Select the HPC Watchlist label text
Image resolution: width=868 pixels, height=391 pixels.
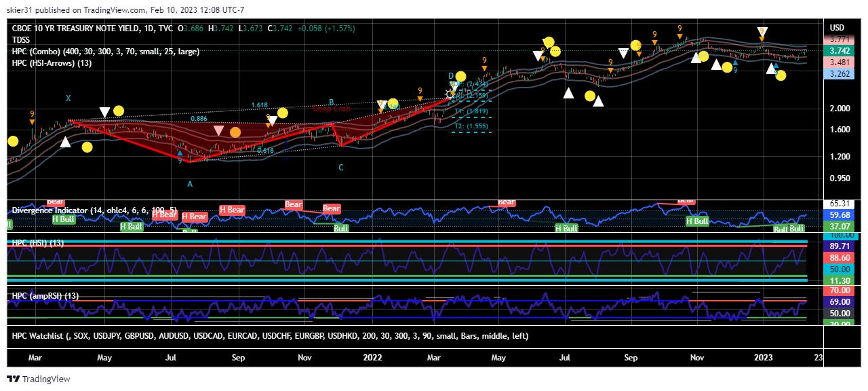(x=270, y=336)
